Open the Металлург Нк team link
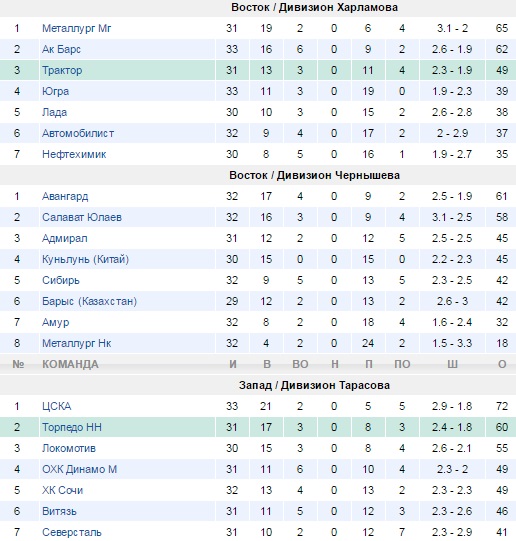 (77, 343)
